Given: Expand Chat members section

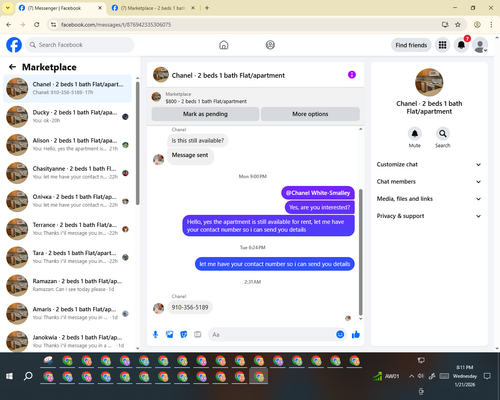Looking at the screenshot, I should (429, 182).
